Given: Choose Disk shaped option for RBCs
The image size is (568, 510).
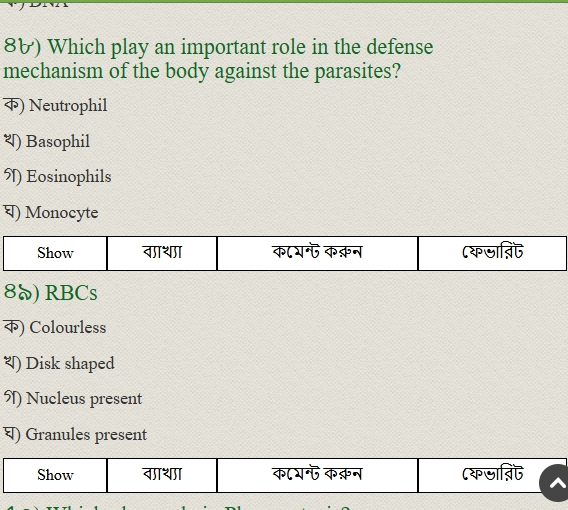Looking at the screenshot, I should point(59,363).
